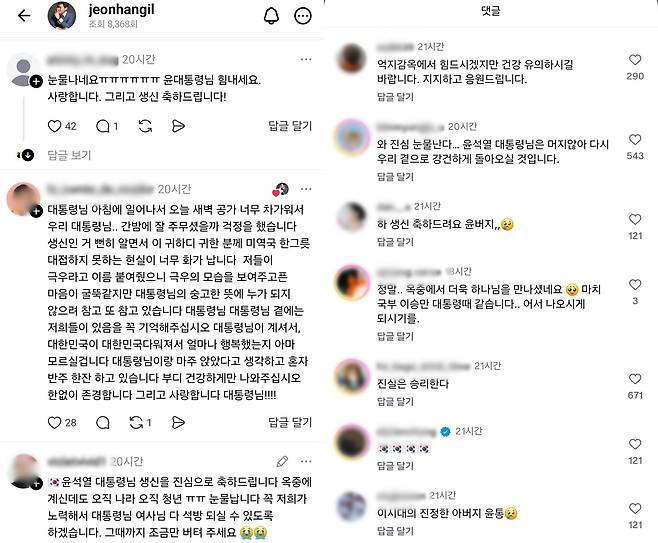Image resolution: width=658 pixels, height=543 pixels.
Task: Reply to the 억지감옥 comment via 답글 달기
Action: pos(395,97)
